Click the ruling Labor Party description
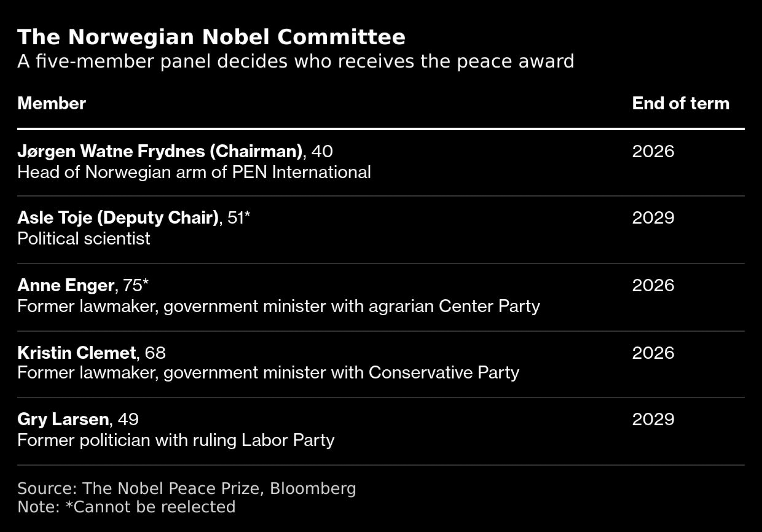 point(176,440)
